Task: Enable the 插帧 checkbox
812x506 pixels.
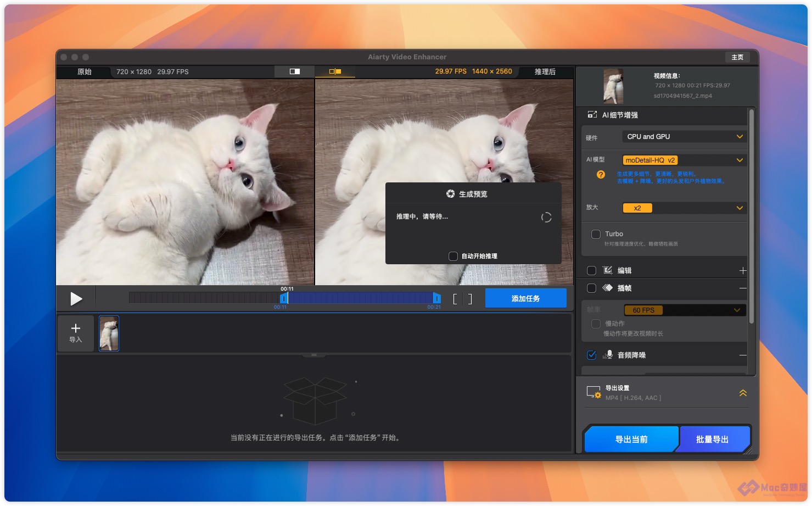Action: point(591,288)
